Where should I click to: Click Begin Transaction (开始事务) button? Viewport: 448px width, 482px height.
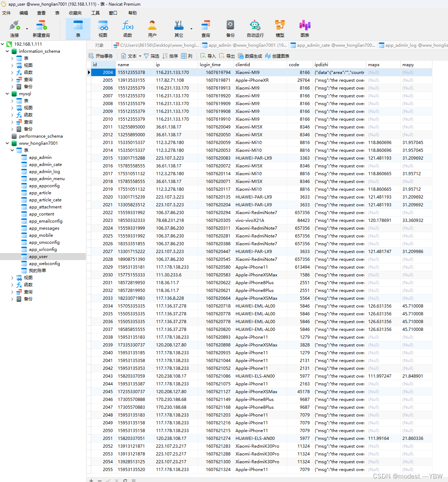pyautogui.click(x=101, y=56)
